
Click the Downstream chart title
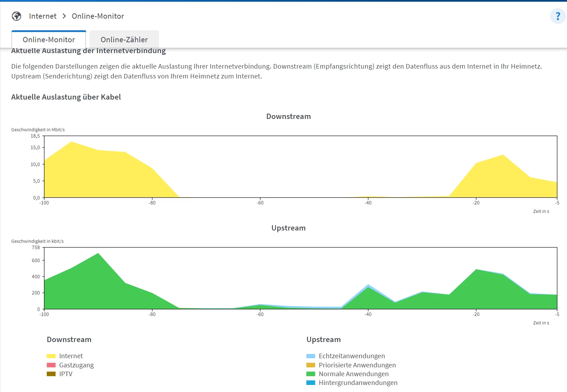288,116
